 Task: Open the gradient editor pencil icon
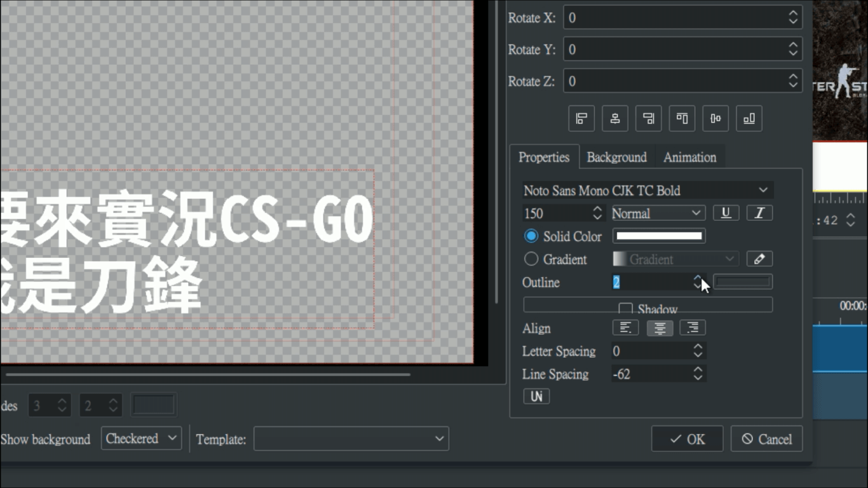click(759, 259)
